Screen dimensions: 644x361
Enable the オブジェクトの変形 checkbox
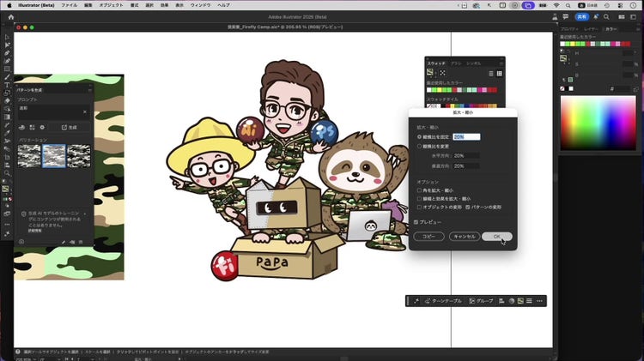coord(419,208)
